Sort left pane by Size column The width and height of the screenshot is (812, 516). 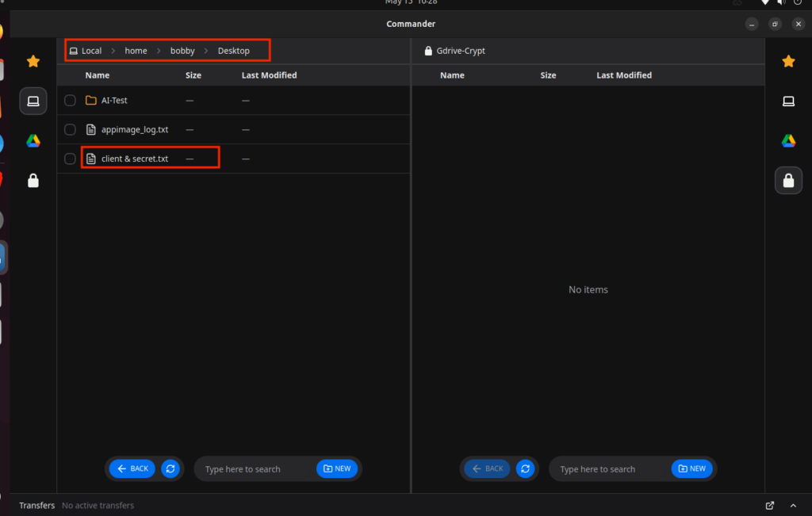(193, 75)
